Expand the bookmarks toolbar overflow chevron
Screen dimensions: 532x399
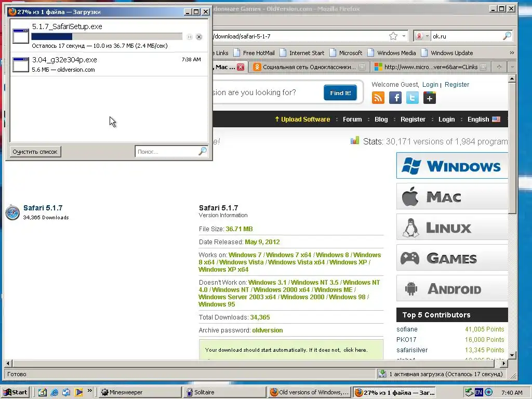(512, 52)
